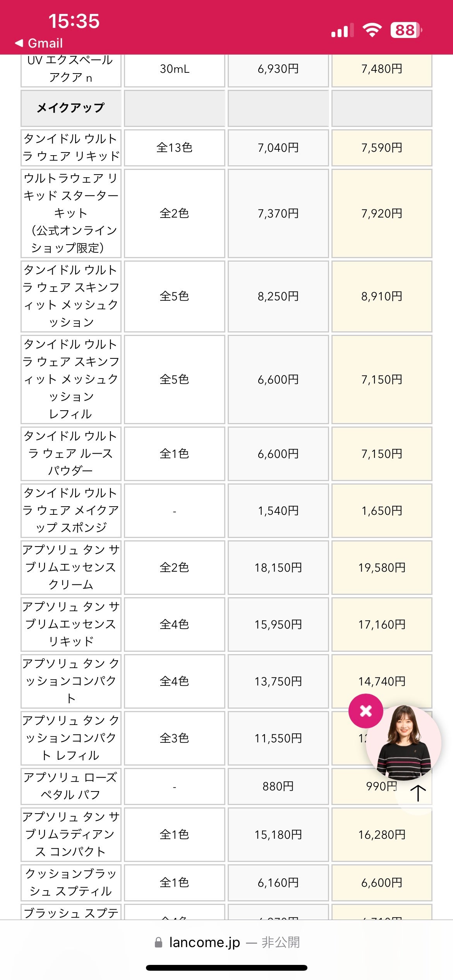Tap the scroll-to-top arrow
Viewport: 453px width, 980px height.
[418, 793]
